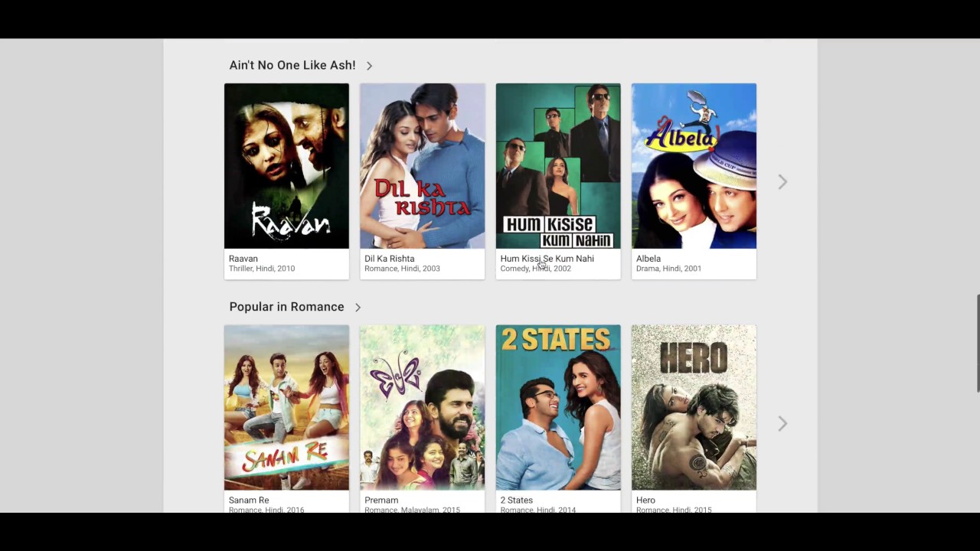980x551 pixels.
Task: Show next movies in Ash row arrow
Action: point(782,182)
